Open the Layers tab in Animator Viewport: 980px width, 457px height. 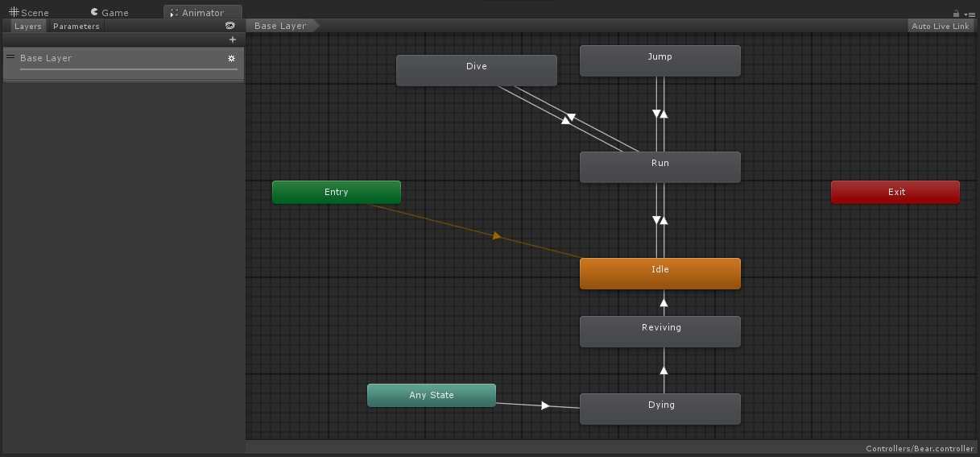28,27
